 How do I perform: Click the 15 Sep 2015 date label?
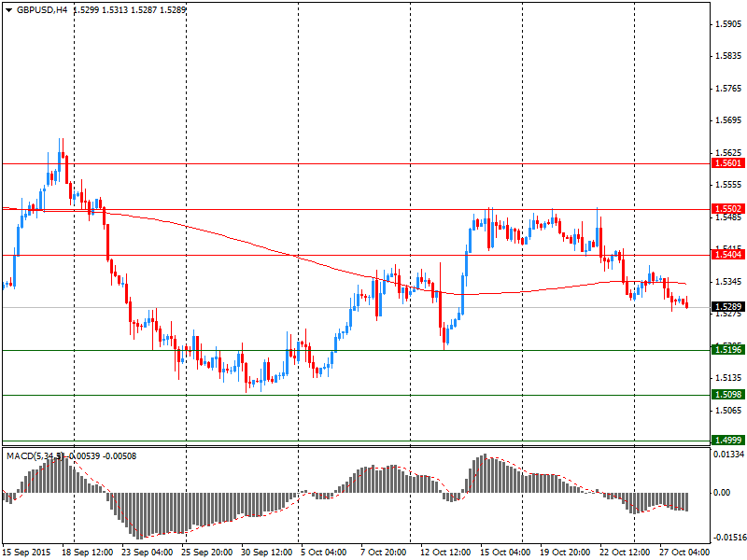point(26,553)
